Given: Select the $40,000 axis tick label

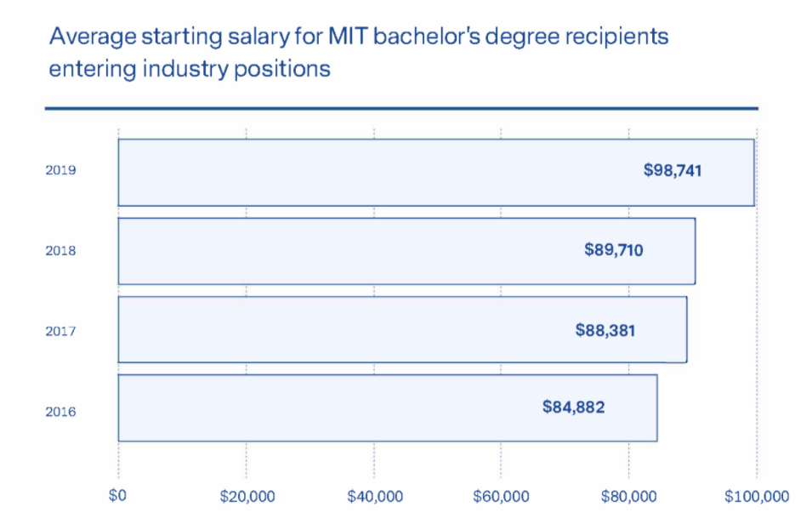Looking at the screenshot, I should click(374, 496).
